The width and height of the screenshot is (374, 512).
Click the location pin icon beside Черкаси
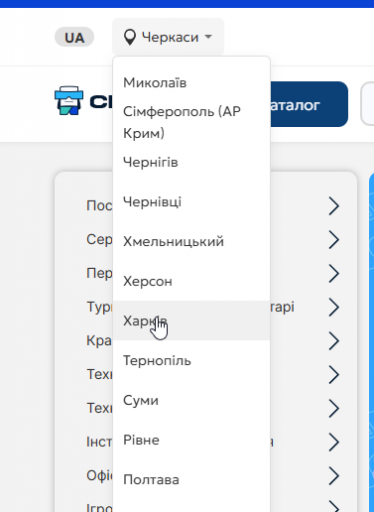(130, 37)
